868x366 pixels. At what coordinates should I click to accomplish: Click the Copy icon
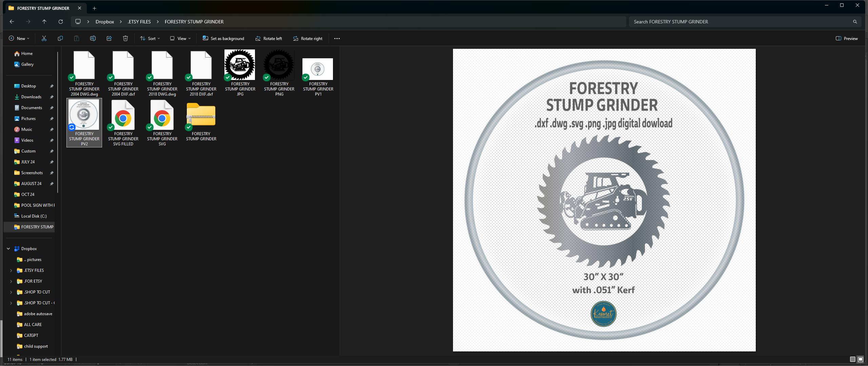pyautogui.click(x=60, y=38)
